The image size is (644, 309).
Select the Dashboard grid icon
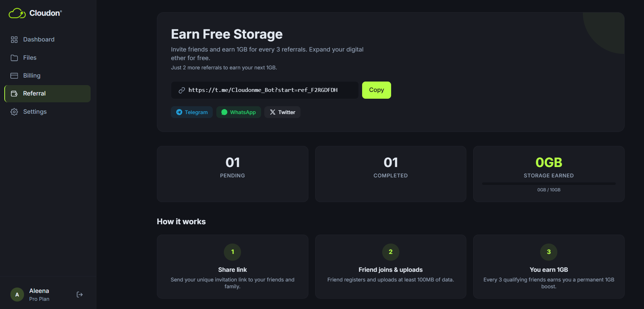click(x=14, y=39)
